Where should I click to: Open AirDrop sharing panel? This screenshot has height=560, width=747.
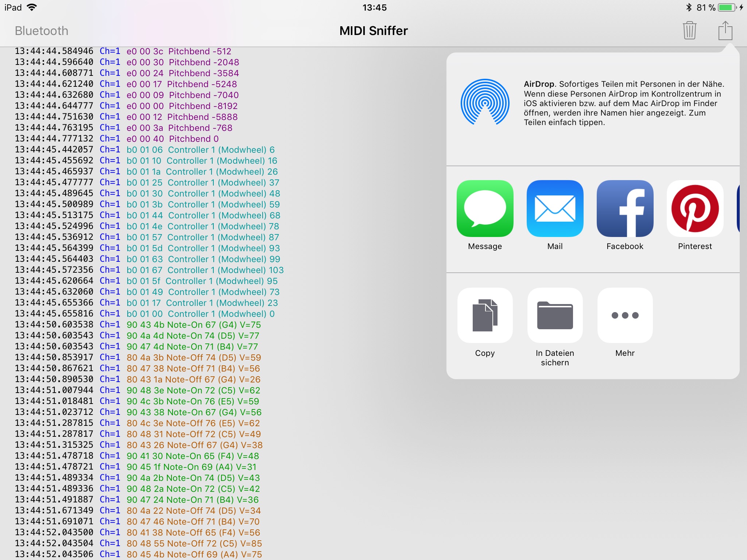point(485,101)
